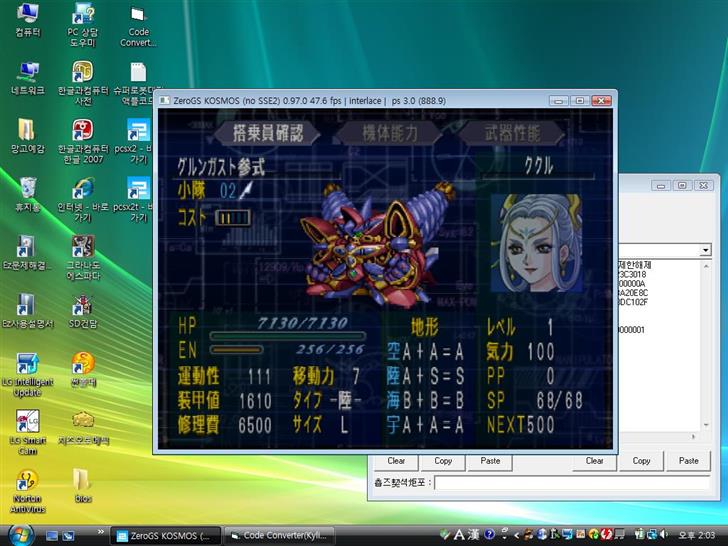Click the コスト cost gauge in game
Viewport: 728px width, 546px height.
(233, 218)
